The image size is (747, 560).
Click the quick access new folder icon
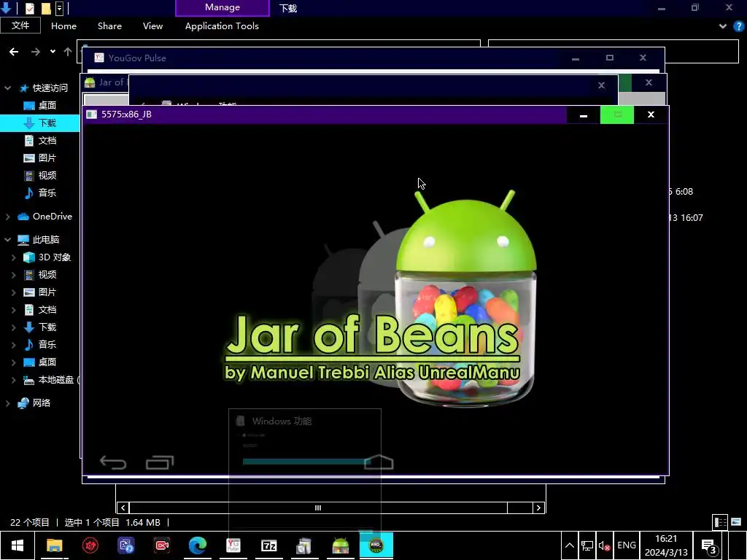coord(46,8)
